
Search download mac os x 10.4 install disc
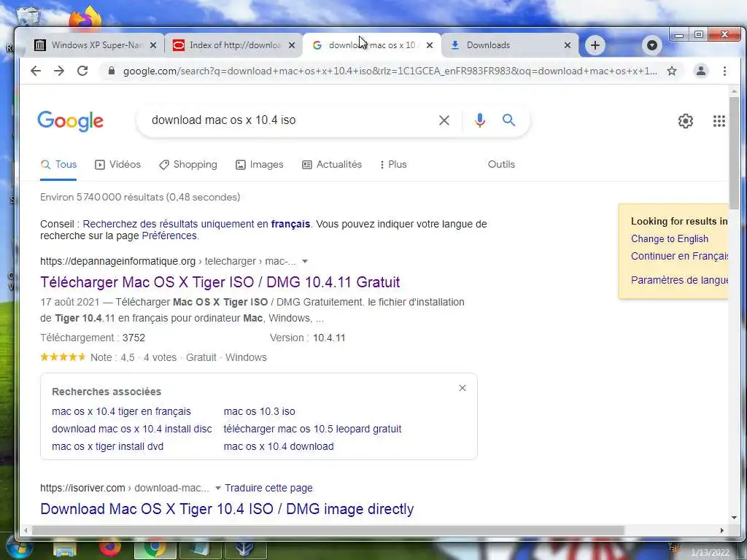[132, 429]
